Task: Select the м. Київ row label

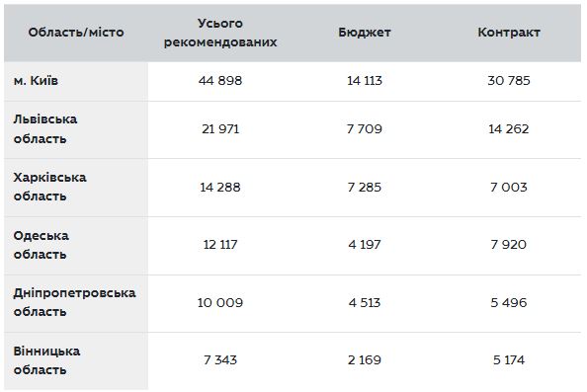Action: pos(36,80)
